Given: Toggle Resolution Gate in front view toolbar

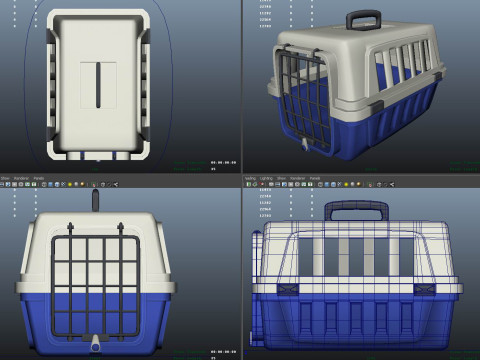Looking at the screenshot, I should [8, 184].
